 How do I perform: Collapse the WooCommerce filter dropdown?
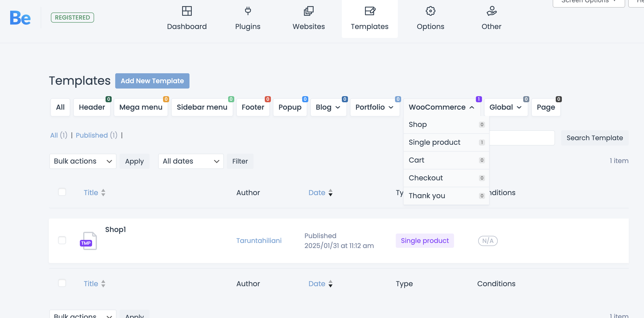click(442, 107)
